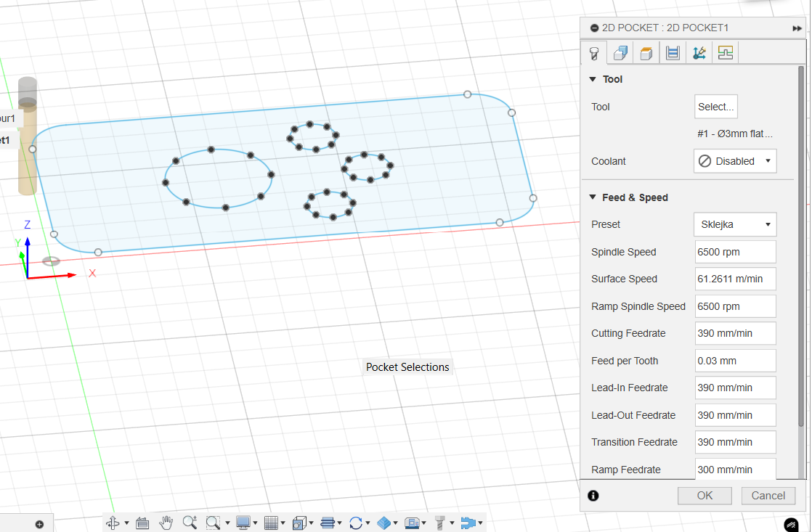Open the Tool tab in 2D Pocket dialog
This screenshot has height=532, width=812.
pos(594,53)
